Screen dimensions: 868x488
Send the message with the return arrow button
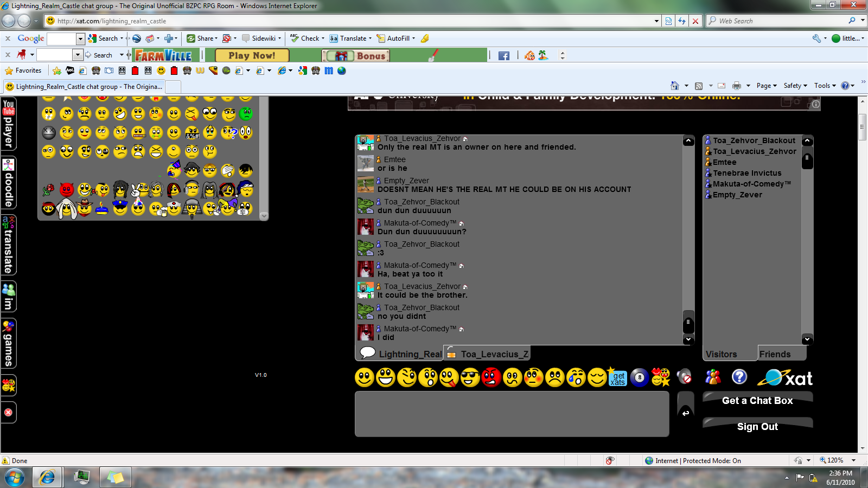pos(686,412)
